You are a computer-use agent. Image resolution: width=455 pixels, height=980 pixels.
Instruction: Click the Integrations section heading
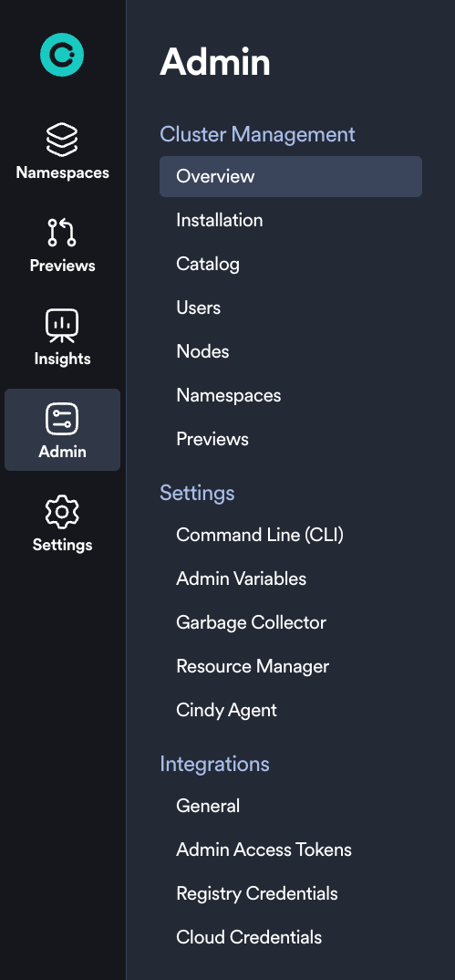click(x=214, y=765)
